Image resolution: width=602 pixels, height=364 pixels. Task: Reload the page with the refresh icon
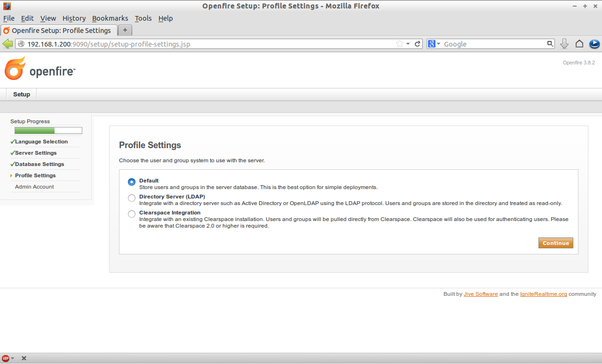(x=417, y=44)
